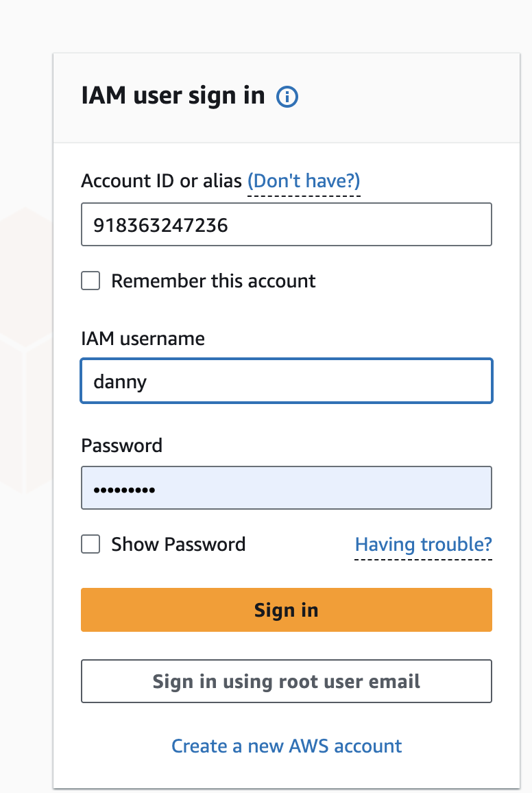Viewport: 532px width, 793px height.
Task: Click the gray header bar of sign-in card
Action: click(x=411, y=97)
